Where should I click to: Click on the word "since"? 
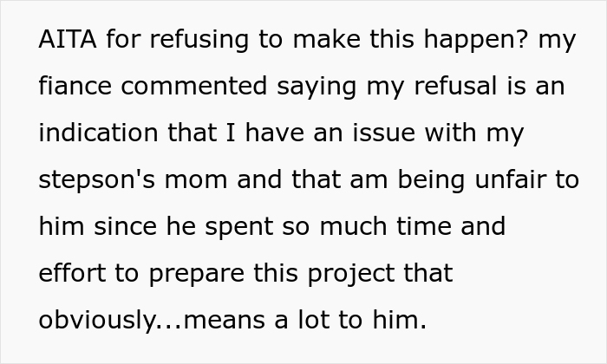tap(126, 226)
